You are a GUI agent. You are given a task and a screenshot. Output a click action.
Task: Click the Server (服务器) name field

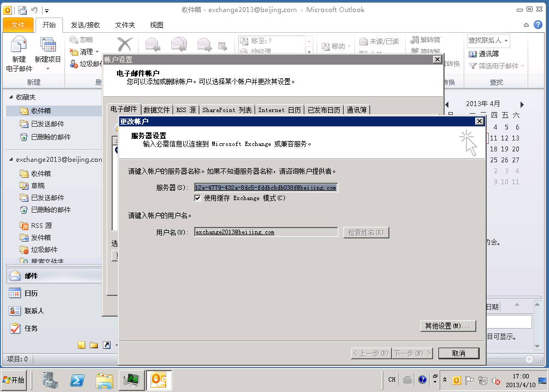[266, 188]
